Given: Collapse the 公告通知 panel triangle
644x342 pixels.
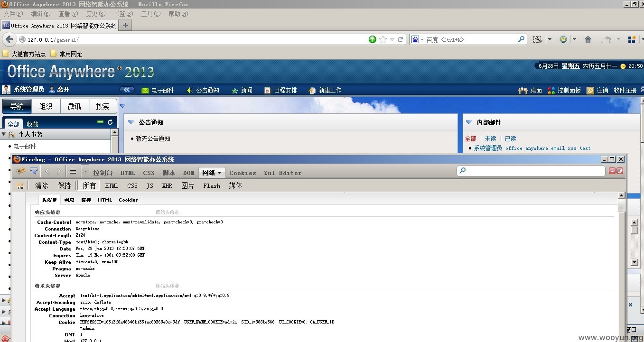Looking at the screenshot, I should tap(131, 122).
